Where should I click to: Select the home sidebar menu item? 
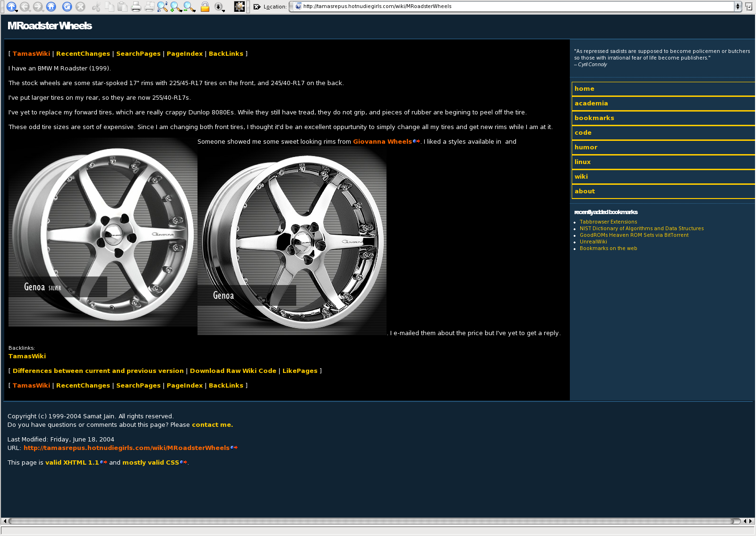coord(663,89)
